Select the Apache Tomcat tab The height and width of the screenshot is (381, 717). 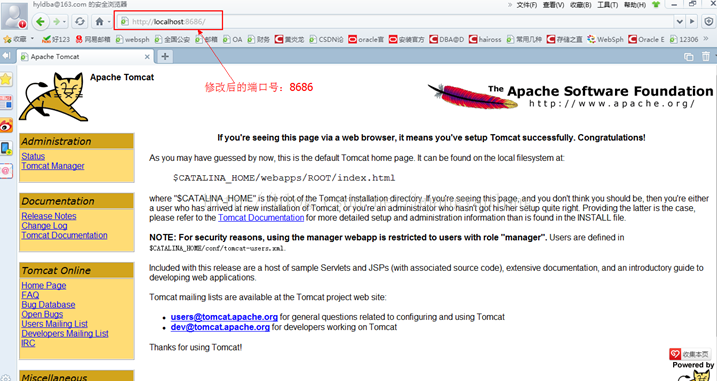click(86, 57)
